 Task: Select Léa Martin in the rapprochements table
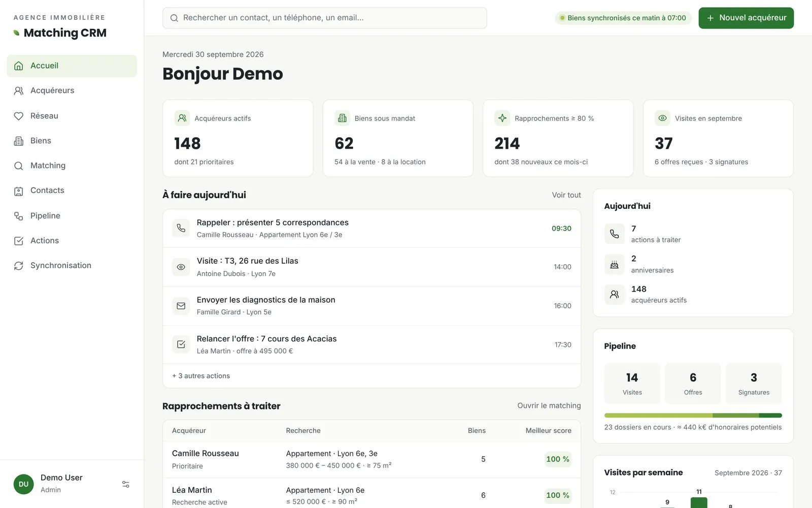[371, 493]
